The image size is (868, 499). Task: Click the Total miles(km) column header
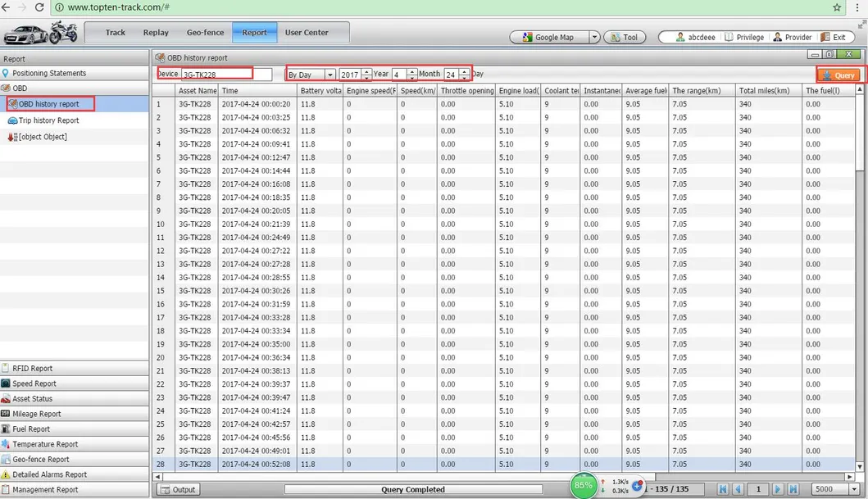click(768, 90)
